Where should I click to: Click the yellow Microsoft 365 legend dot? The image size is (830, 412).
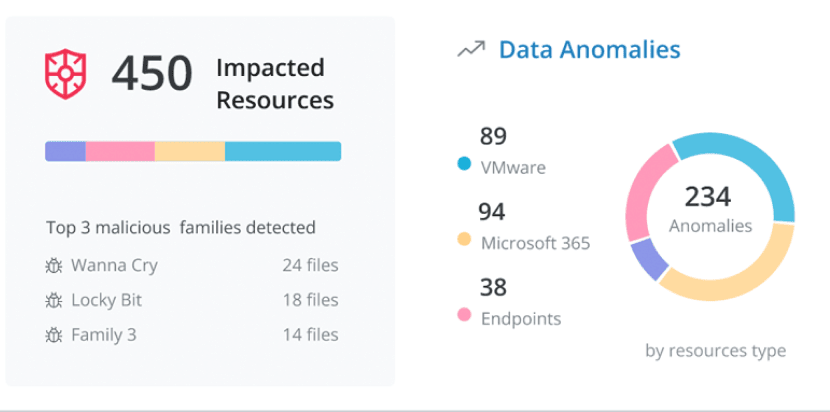click(464, 240)
